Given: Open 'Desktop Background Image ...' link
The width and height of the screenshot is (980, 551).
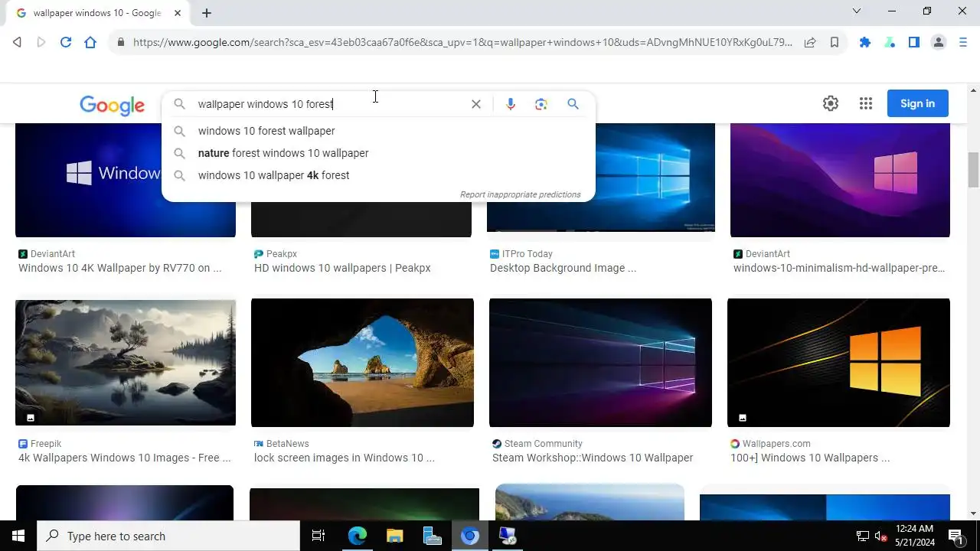Looking at the screenshot, I should tap(563, 268).
